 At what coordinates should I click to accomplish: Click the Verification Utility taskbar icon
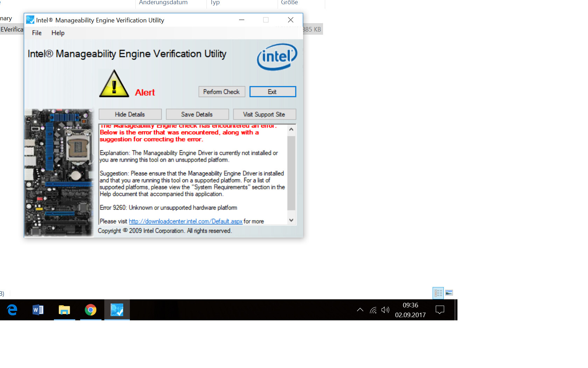coord(117,310)
